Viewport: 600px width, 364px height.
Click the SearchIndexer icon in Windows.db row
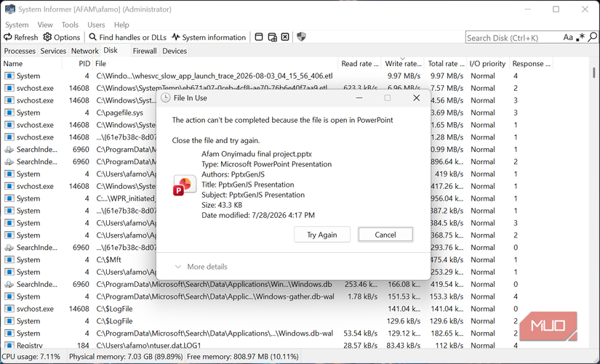9,284
